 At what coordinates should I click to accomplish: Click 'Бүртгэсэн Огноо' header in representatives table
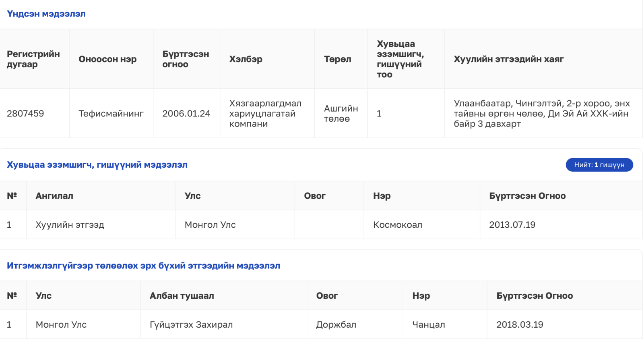535,296
